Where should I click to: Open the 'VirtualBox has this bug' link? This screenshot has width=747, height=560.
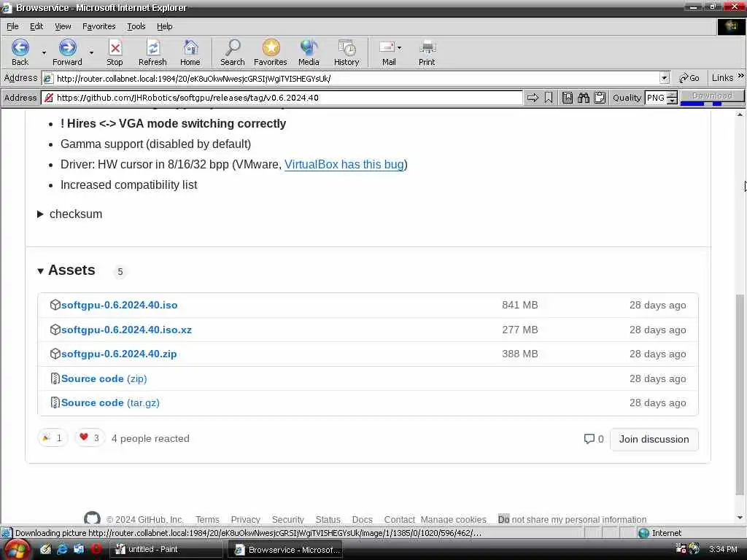click(344, 164)
